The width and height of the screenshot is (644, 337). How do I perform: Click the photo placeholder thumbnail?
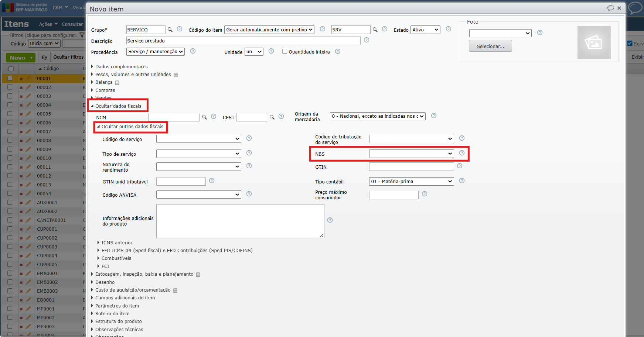[x=594, y=42]
